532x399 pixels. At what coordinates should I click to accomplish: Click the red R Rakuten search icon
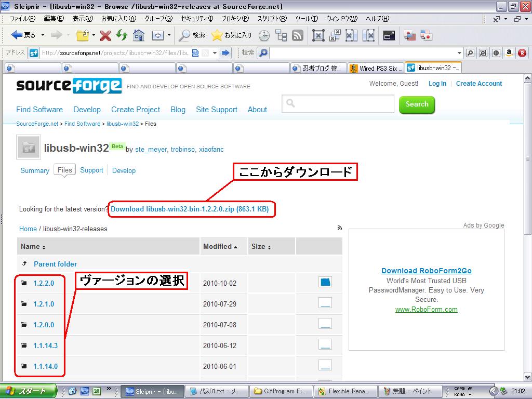pyautogui.click(x=522, y=52)
